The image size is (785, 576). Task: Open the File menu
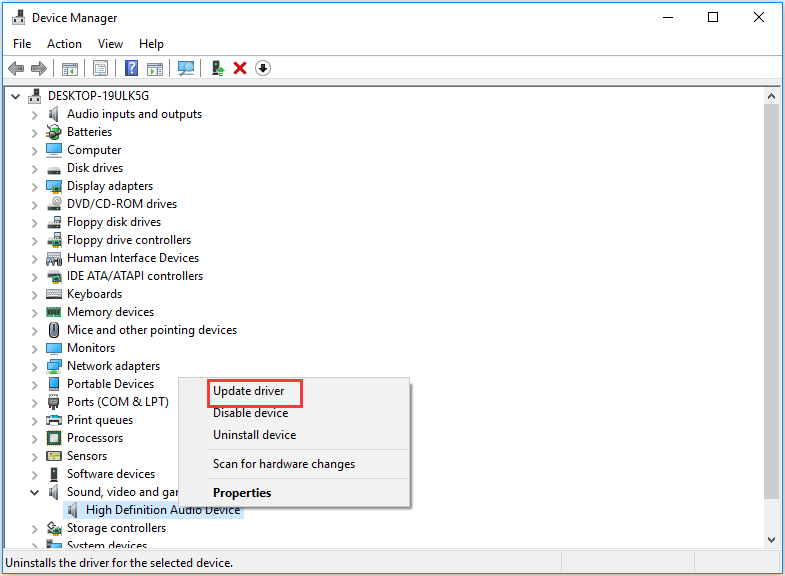[x=22, y=44]
